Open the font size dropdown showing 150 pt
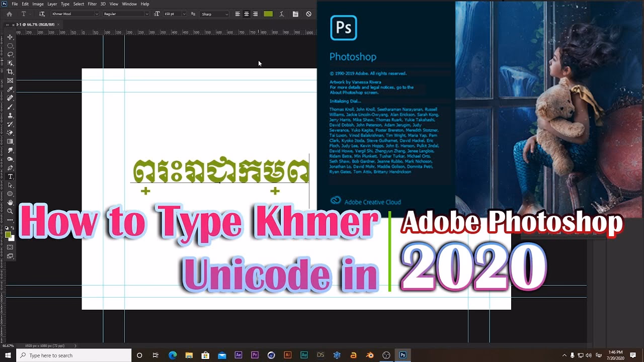This screenshot has width=644, height=362. coord(184,14)
